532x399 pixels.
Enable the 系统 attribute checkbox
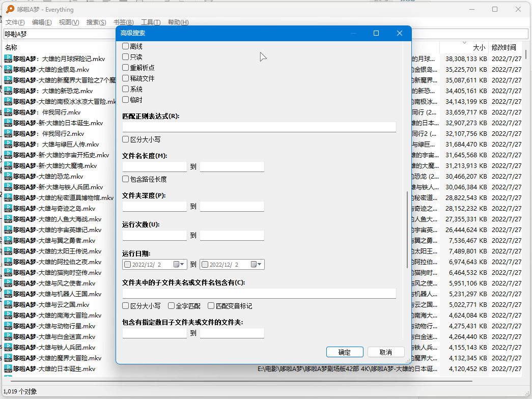(126, 89)
